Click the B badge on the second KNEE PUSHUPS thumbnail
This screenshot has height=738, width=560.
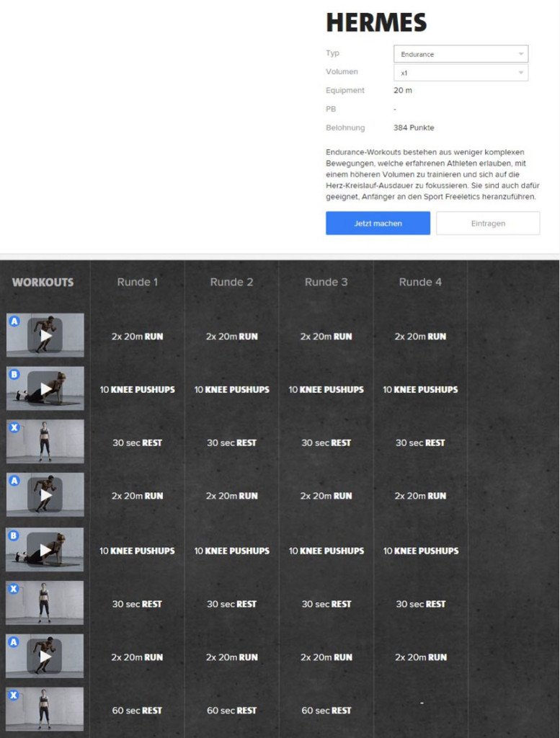14,535
